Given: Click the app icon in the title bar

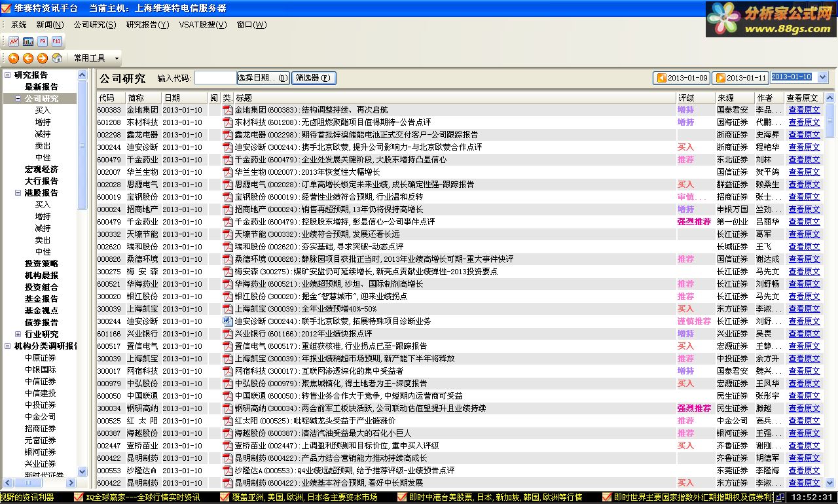Looking at the screenshot, I should pos(7,7).
